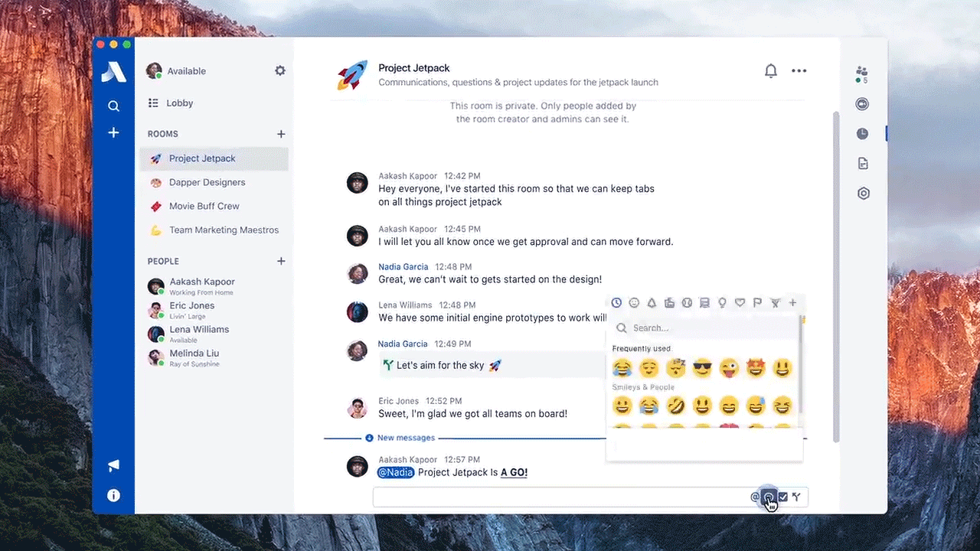
Task: Open the hexagon integrations icon in the right panel
Action: 864,194
